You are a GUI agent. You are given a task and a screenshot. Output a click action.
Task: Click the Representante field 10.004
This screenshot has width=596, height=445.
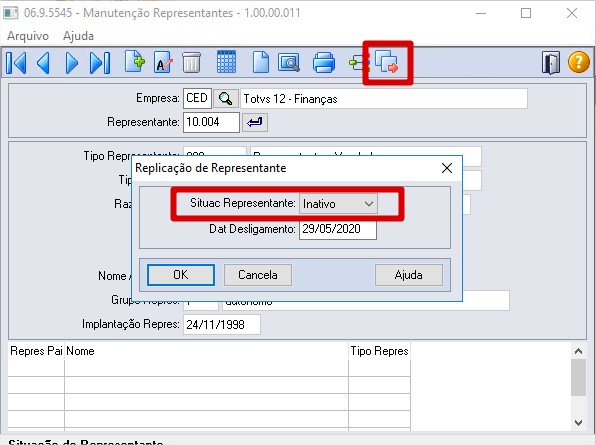[211, 122]
